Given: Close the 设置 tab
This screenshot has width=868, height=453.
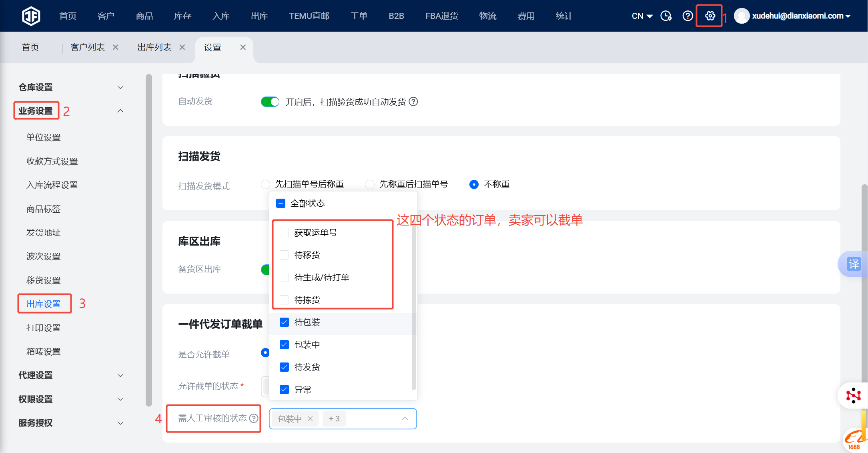Looking at the screenshot, I should point(243,47).
